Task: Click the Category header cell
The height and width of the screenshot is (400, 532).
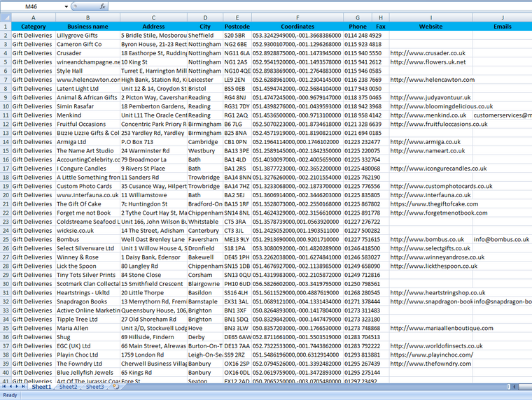Action: pyautogui.click(x=34, y=27)
